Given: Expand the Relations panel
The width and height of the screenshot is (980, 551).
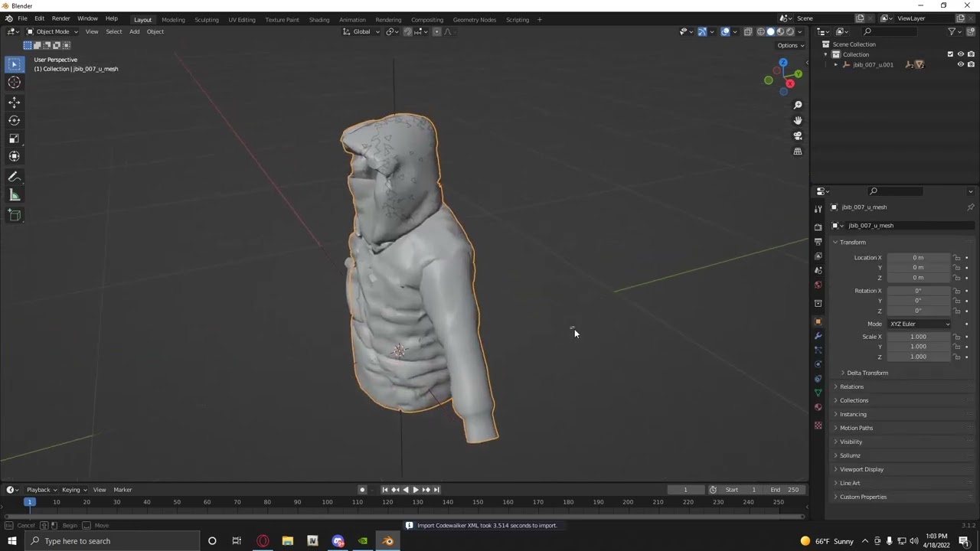Looking at the screenshot, I should coord(851,386).
